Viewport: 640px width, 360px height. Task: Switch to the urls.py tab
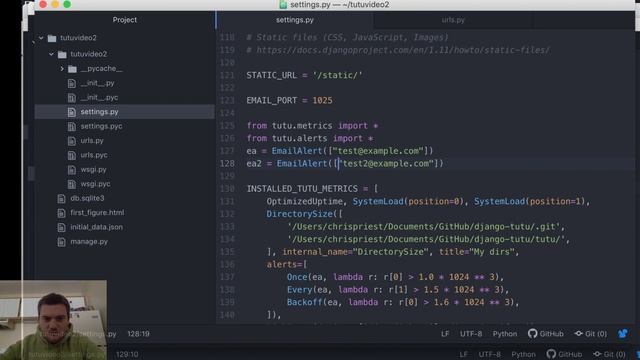(x=453, y=20)
